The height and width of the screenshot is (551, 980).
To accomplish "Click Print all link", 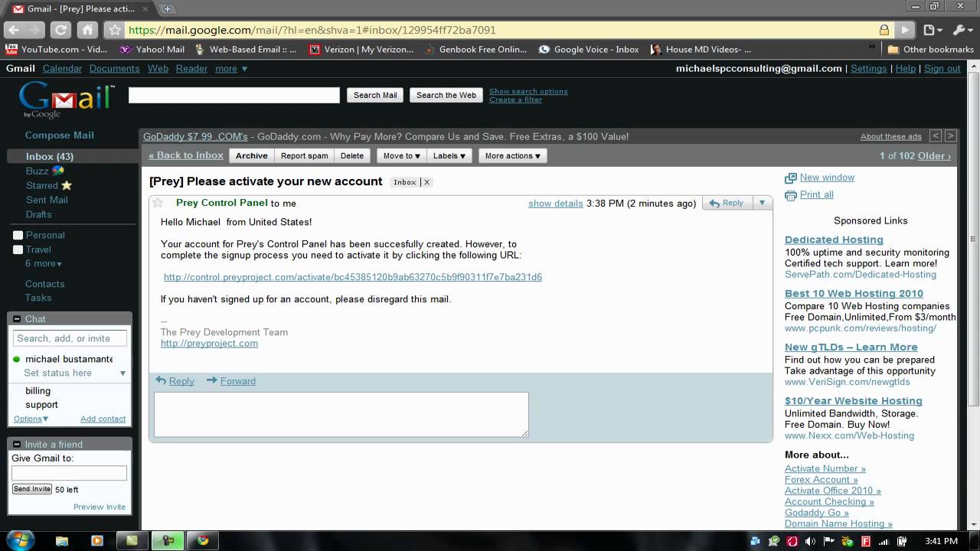I will (816, 195).
